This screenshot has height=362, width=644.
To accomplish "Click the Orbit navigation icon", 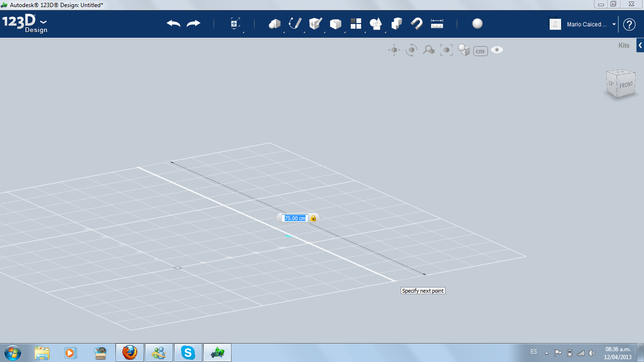I will [412, 50].
